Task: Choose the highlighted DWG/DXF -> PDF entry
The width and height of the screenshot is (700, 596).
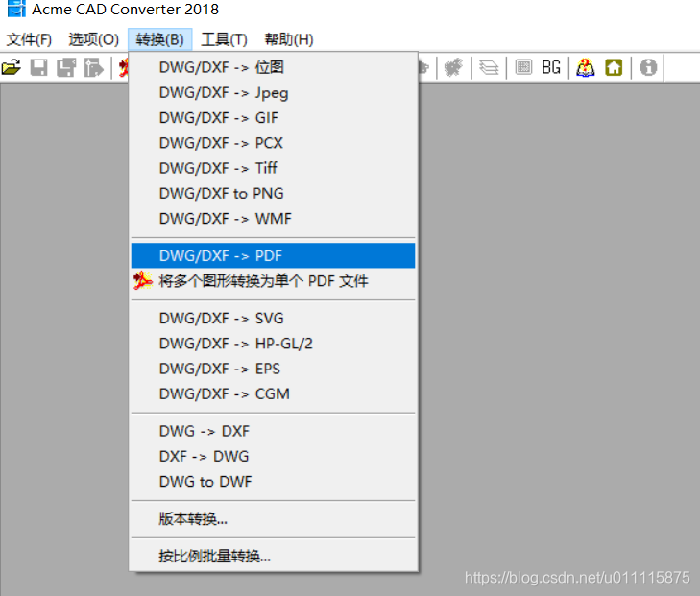Action: tap(273, 255)
